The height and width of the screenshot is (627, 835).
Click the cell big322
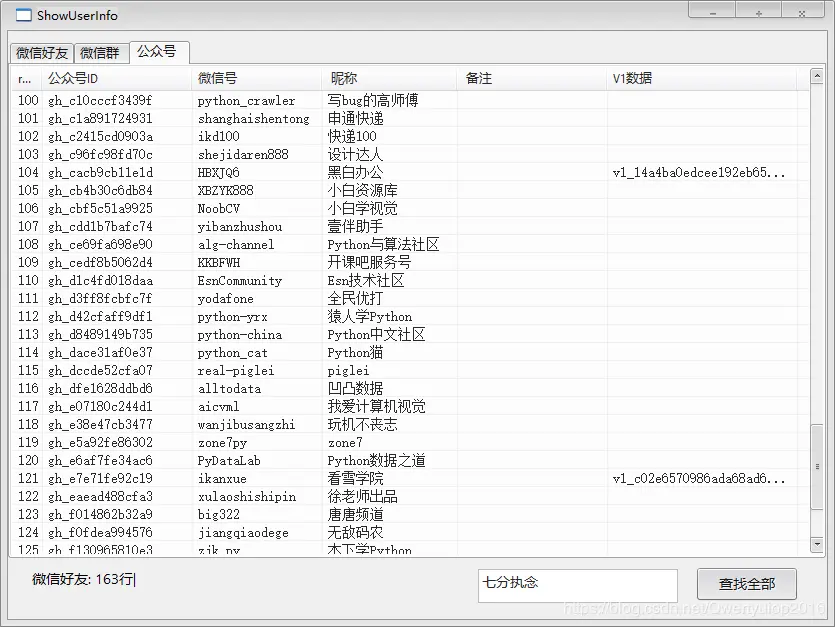218,515
